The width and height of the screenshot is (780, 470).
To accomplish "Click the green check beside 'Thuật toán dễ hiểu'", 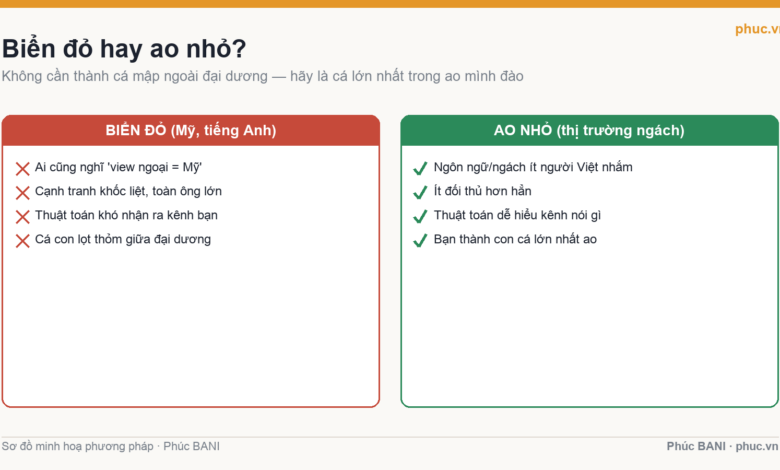I will (420, 216).
